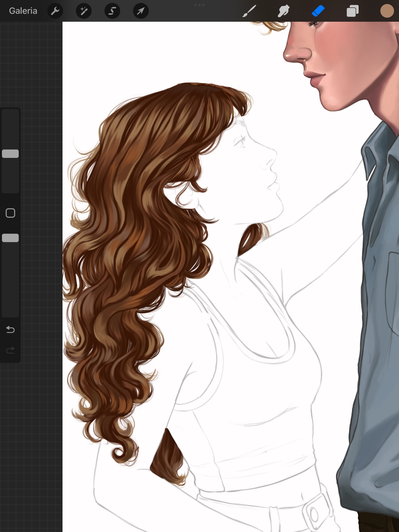Tap the brush size slider handle
The image size is (399, 532).
(10, 154)
